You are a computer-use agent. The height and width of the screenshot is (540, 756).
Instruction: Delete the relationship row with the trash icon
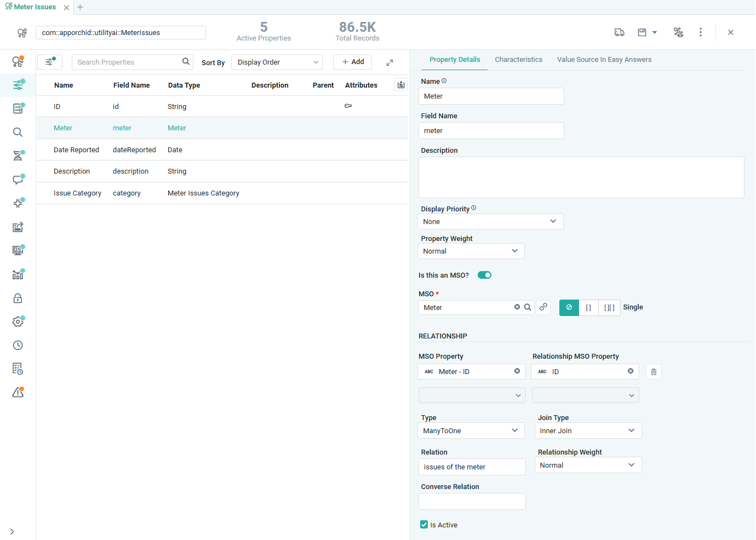pos(654,372)
